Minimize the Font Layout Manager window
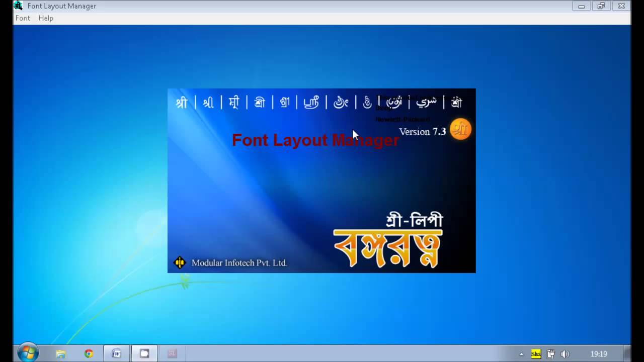 click(x=582, y=6)
